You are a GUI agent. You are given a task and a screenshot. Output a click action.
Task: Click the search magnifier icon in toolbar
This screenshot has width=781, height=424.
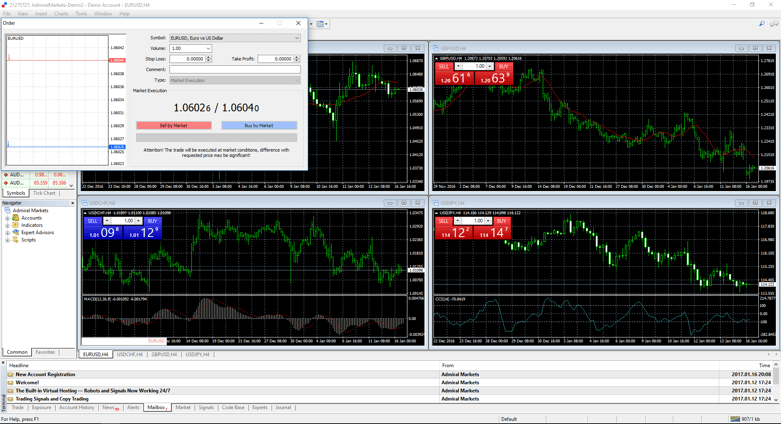tap(762, 23)
